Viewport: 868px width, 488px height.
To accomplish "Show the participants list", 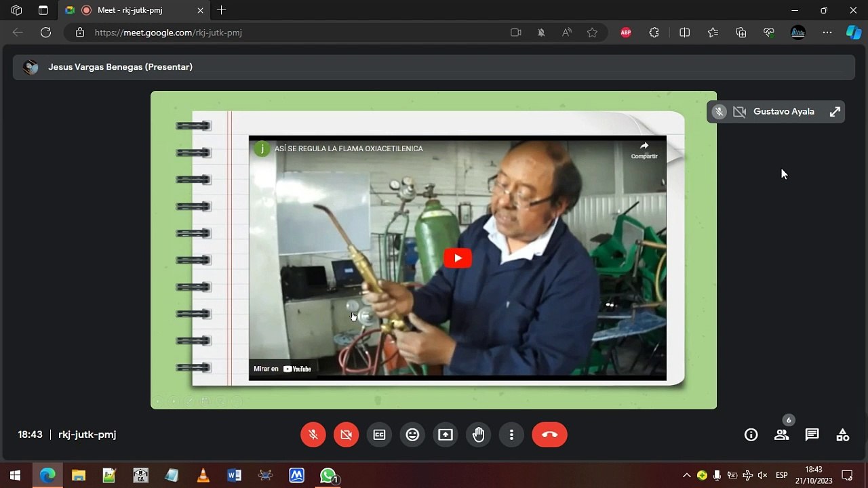I will (x=782, y=435).
